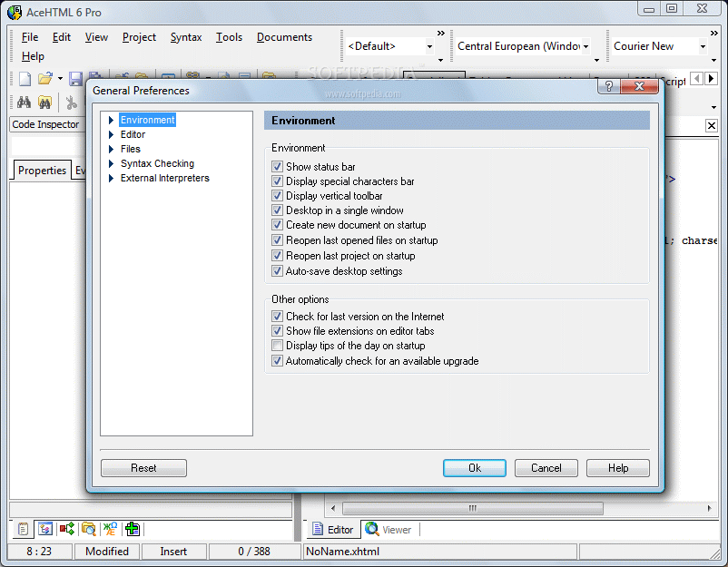Toggle Display vertical toolbar checkbox
Viewport: 728px width, 567px height.
click(x=277, y=195)
